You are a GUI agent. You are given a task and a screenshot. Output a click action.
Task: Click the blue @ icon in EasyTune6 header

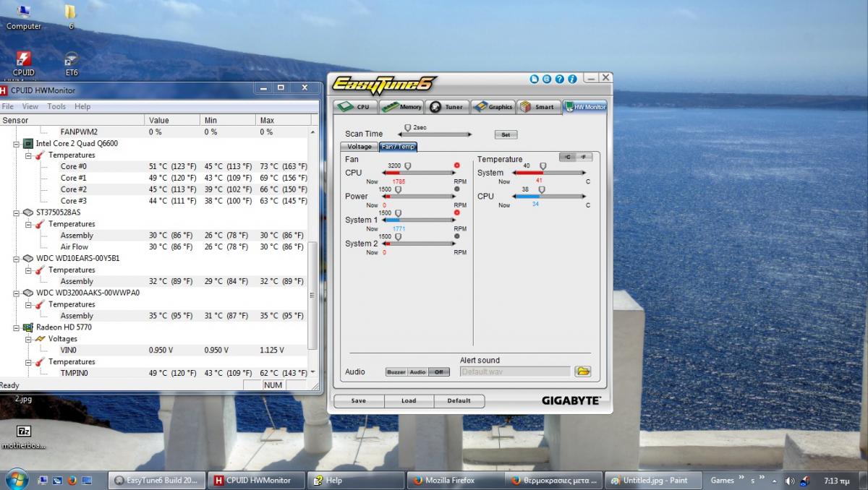point(547,79)
